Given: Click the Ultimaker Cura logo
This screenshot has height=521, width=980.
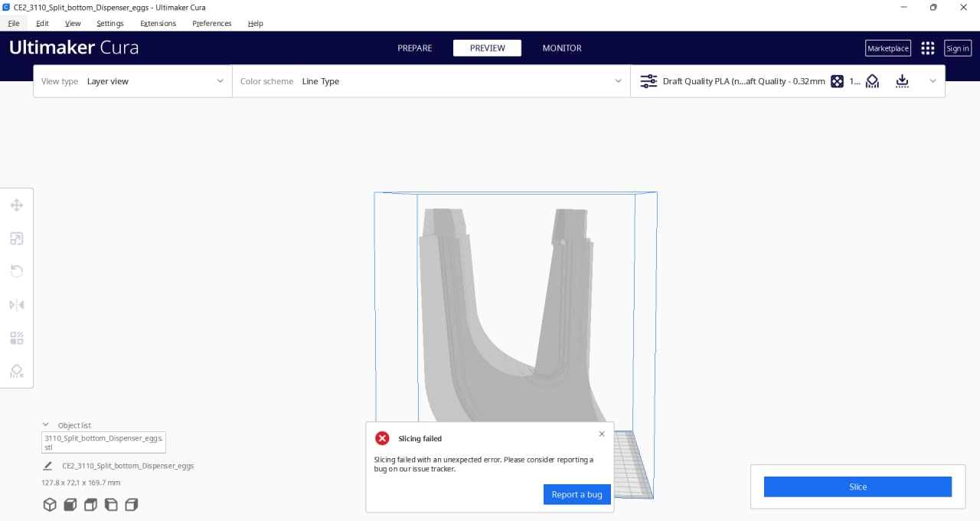Looking at the screenshot, I should [73, 48].
